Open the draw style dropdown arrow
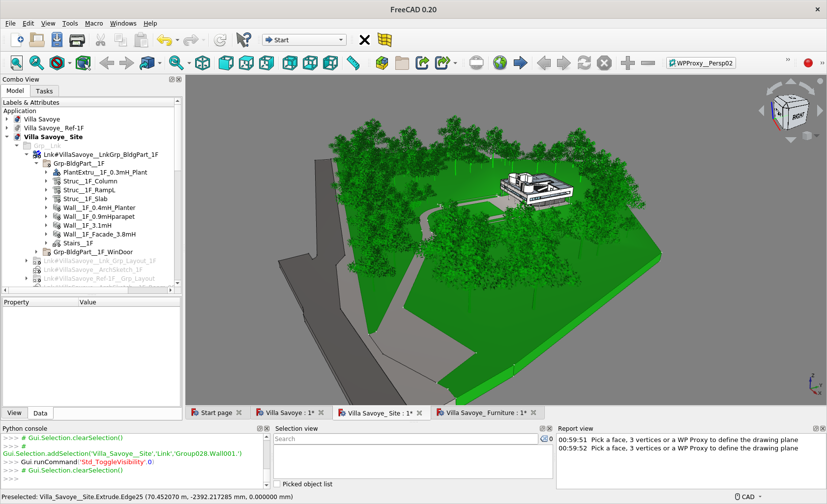Viewport: 827px width, 504px height. click(x=70, y=63)
